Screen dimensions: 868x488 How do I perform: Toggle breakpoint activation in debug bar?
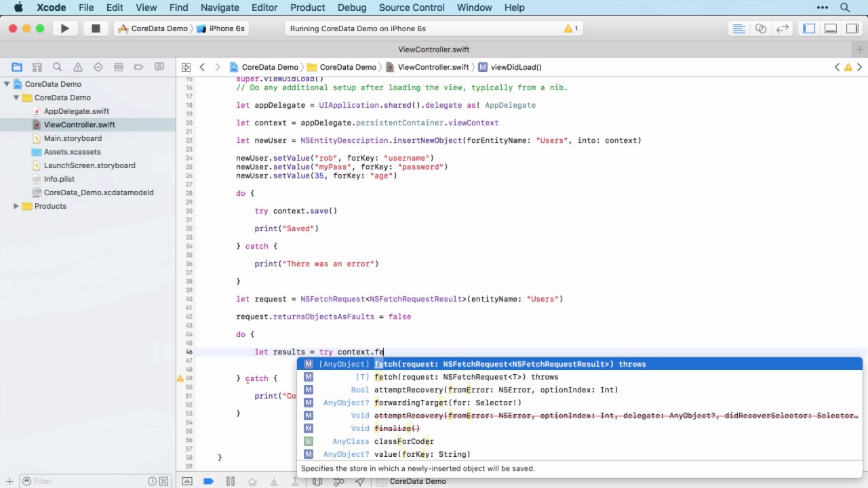click(x=208, y=481)
